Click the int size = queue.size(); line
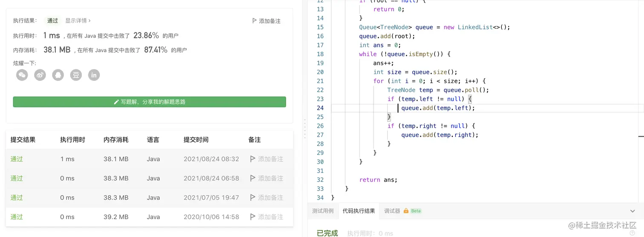The image size is (644, 237). pyautogui.click(x=415, y=72)
